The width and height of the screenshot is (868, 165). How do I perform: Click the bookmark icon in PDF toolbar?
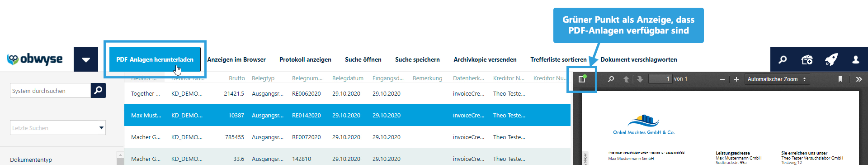coord(840,79)
